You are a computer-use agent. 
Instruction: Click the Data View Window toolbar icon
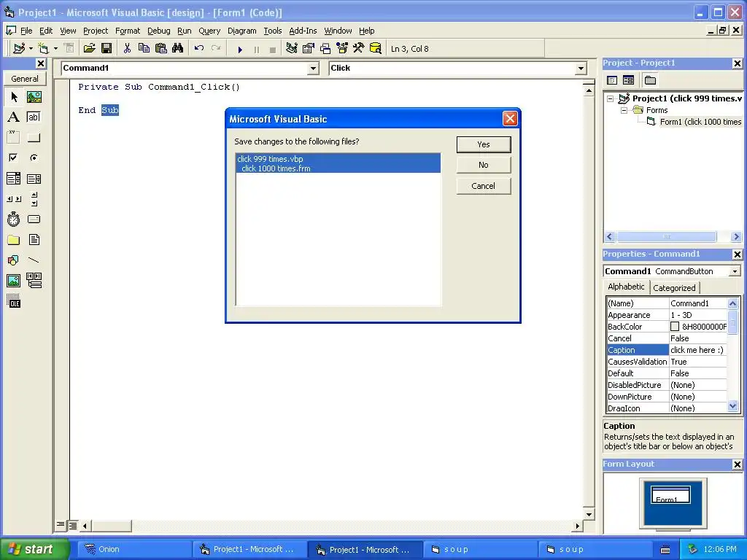(x=376, y=49)
